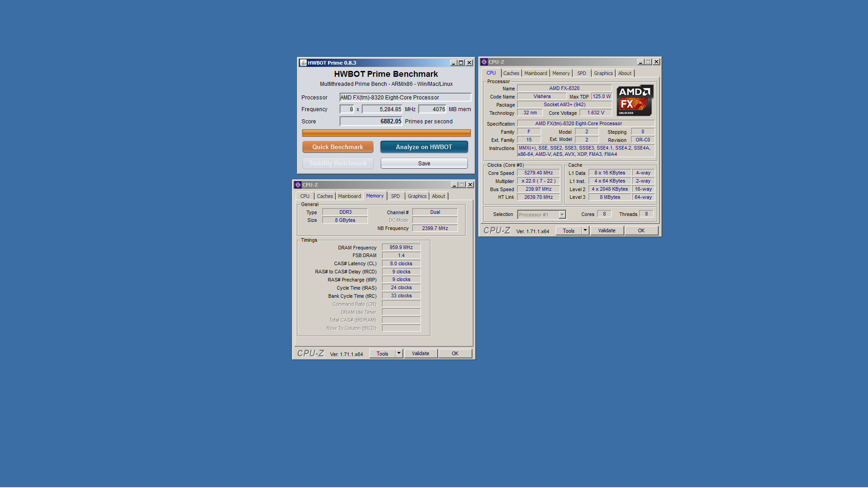Minimize the CPU-Z processor window
The image size is (868, 488).
[641, 62]
